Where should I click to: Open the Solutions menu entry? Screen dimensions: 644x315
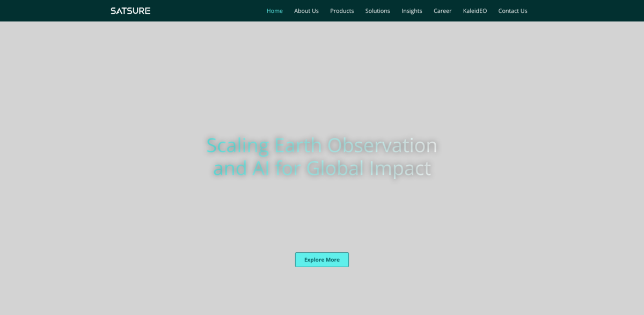tap(377, 11)
